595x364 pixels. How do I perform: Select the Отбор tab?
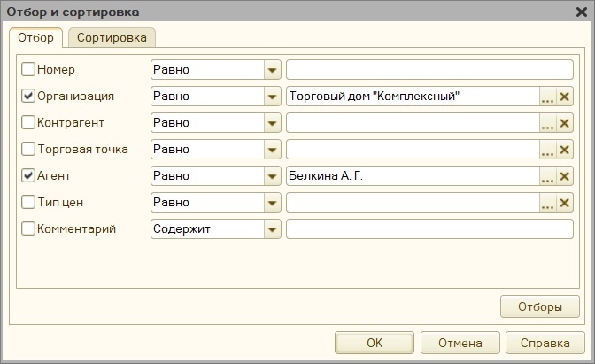click(x=35, y=38)
